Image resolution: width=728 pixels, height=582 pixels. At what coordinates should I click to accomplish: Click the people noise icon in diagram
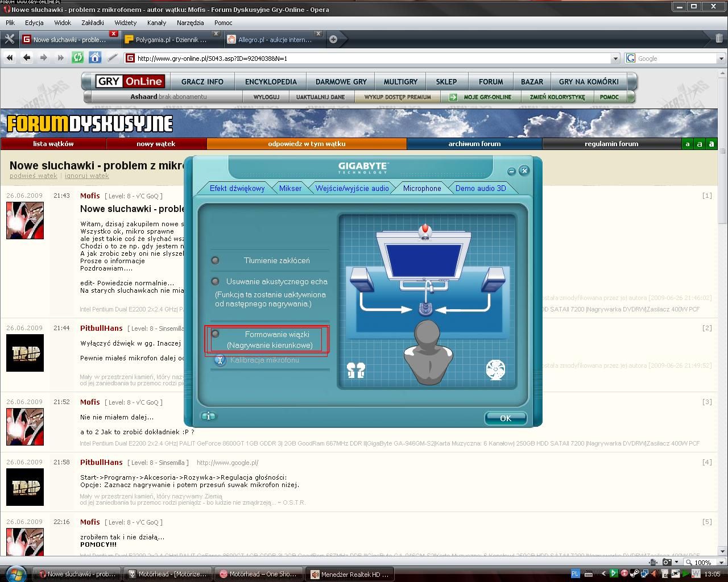(x=356, y=371)
